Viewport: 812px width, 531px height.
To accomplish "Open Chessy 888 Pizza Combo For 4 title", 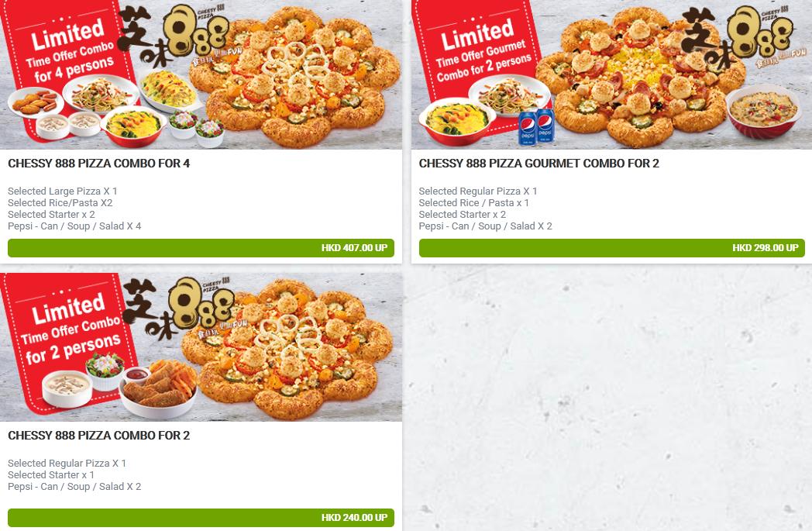I will point(98,164).
